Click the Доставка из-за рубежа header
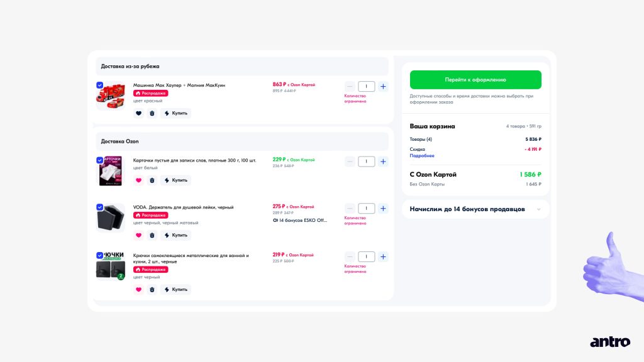The height and width of the screenshot is (362, 644). 242,66
